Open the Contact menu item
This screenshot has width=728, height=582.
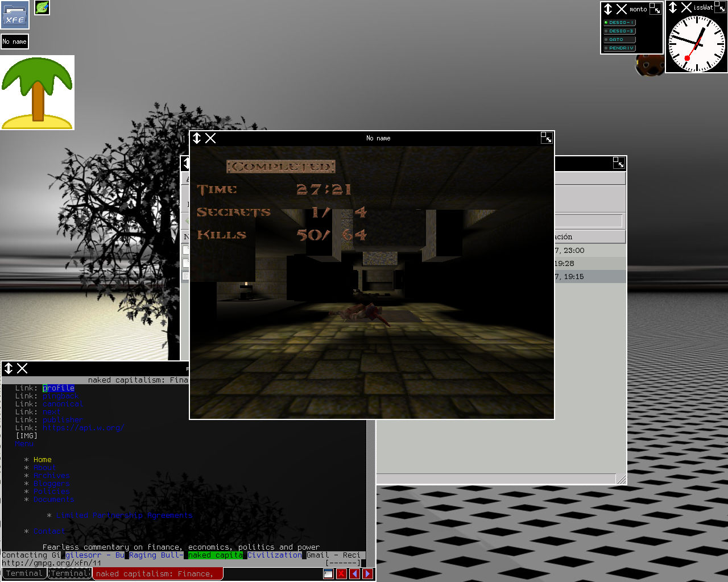click(49, 531)
